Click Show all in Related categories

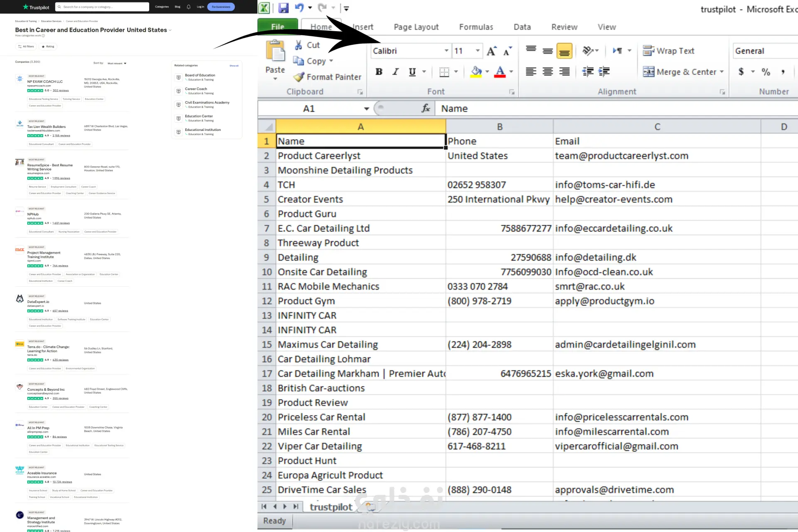(x=234, y=66)
